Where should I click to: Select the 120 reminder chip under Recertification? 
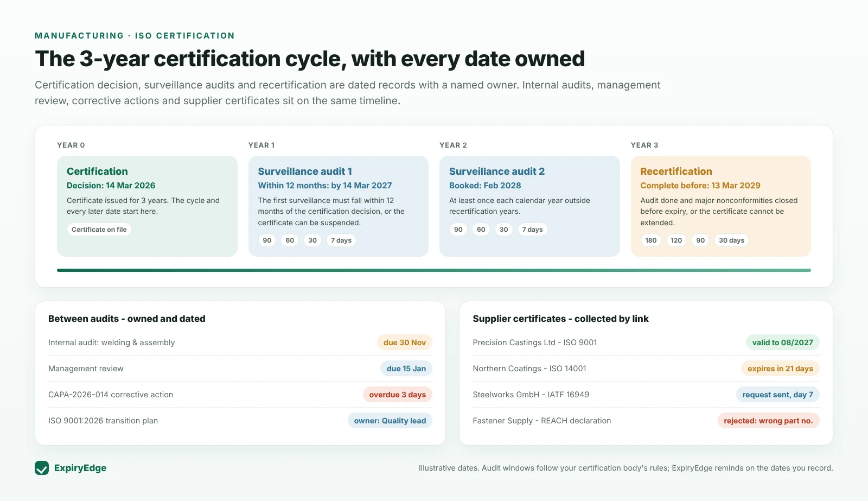676,240
